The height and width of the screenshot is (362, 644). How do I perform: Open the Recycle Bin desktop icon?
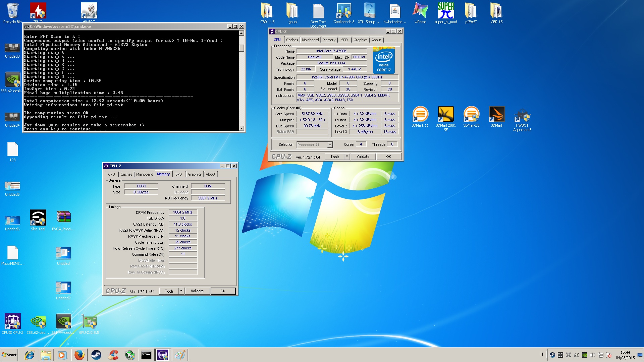[x=12, y=13]
